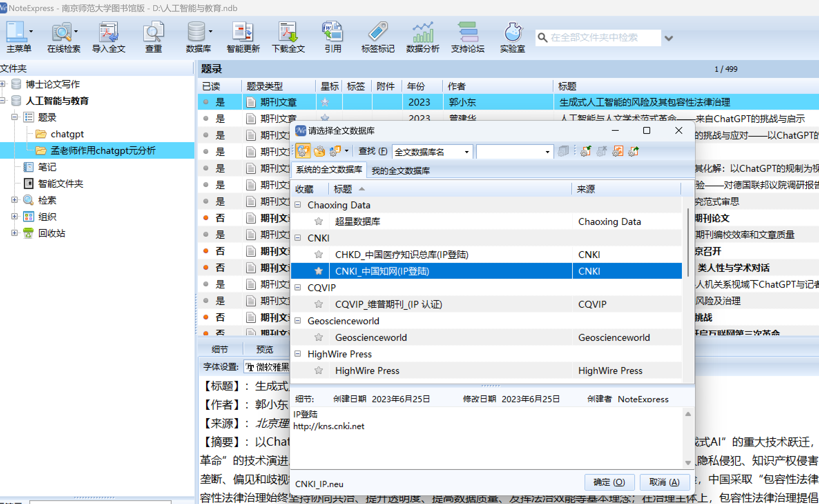819x504 pixels.
Task: Open dropdown arrow beside 主菜单 icon
Action: click(x=31, y=31)
